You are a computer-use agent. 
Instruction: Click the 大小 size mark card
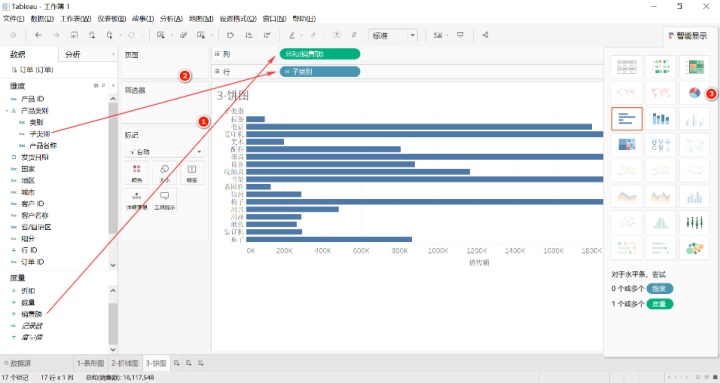click(164, 173)
